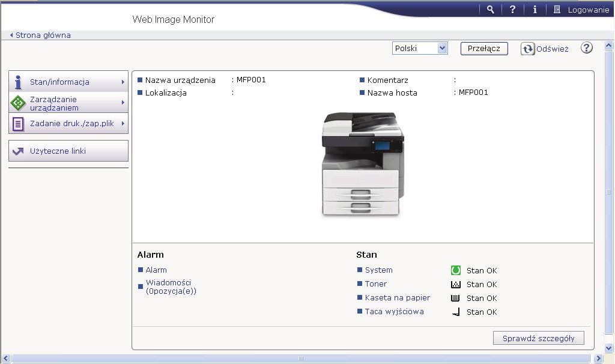Open Użyteczne linki
Image resolution: width=615 pixels, height=364 pixels.
(x=68, y=151)
